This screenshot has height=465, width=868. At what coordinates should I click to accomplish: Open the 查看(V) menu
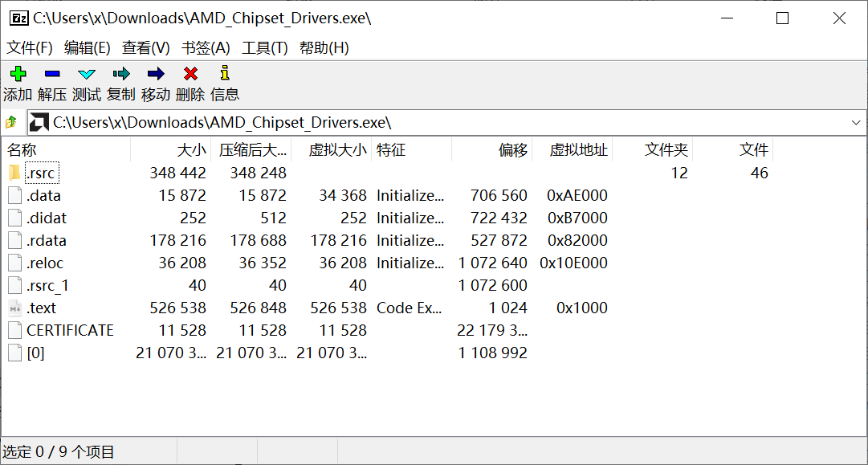coord(146,48)
